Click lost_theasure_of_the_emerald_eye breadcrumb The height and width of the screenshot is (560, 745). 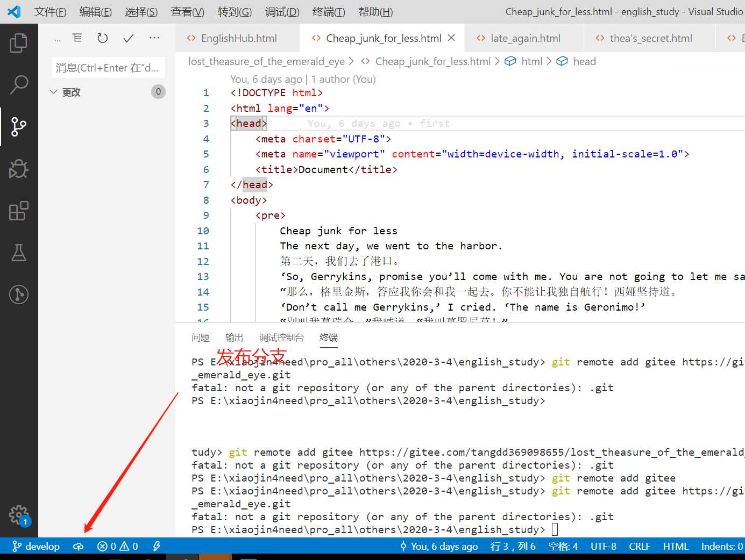tap(266, 61)
